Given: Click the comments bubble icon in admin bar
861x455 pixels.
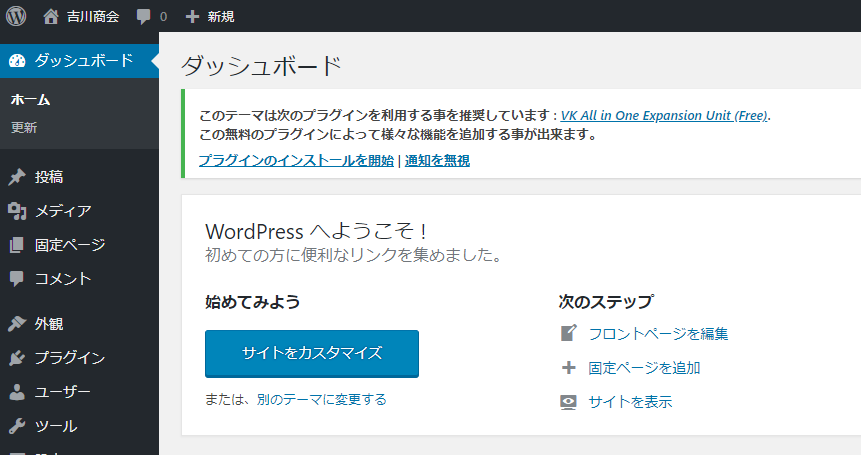Looking at the screenshot, I should (144, 17).
